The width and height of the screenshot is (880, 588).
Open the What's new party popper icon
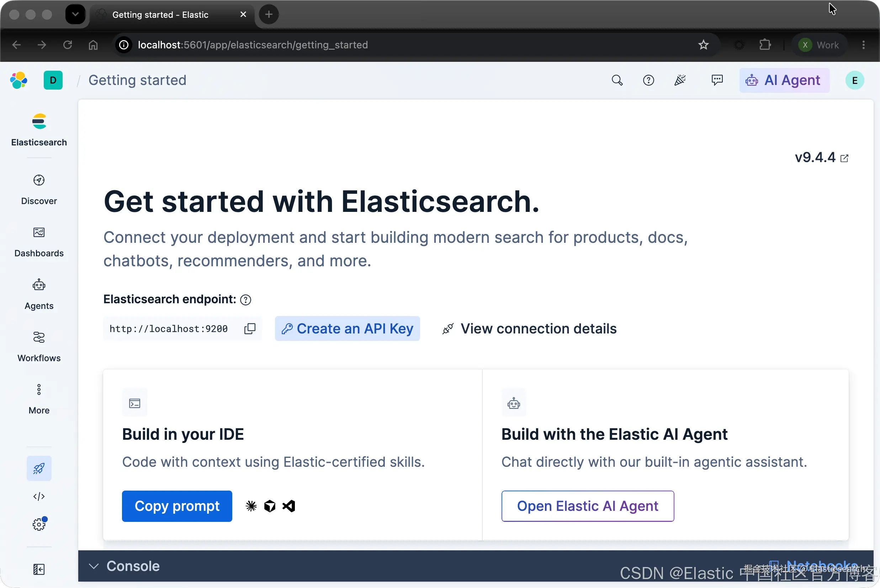[680, 80]
